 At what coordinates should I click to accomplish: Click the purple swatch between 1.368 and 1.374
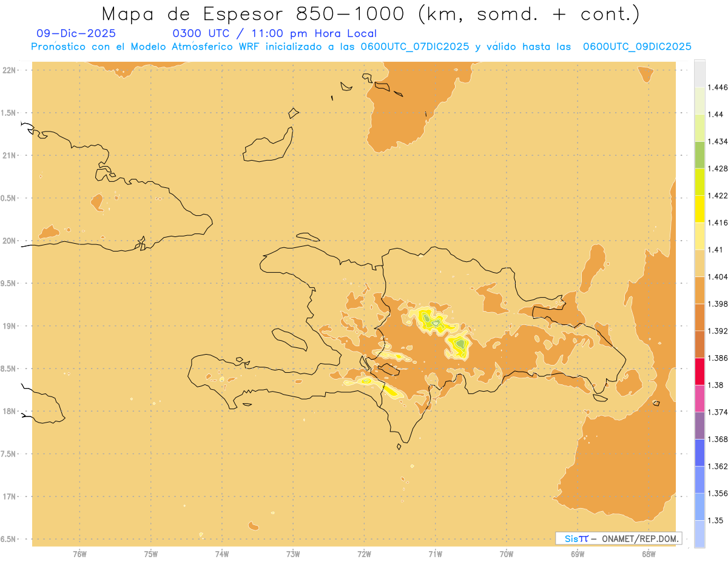699,426
